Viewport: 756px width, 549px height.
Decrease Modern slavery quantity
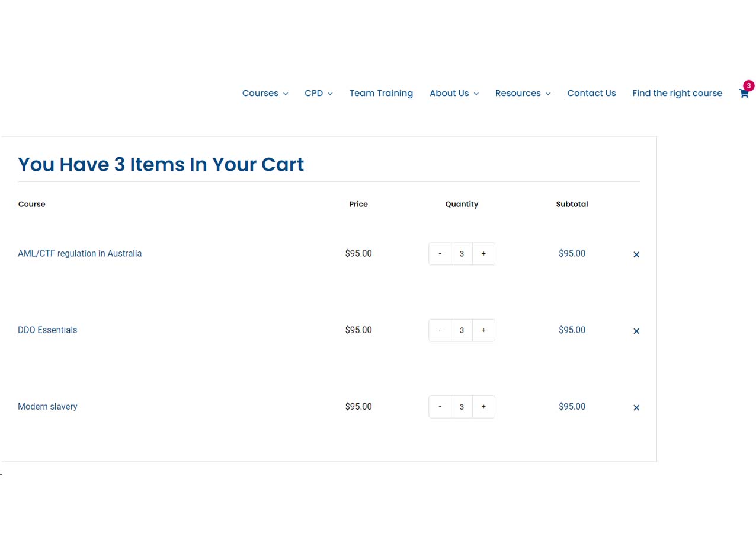click(x=440, y=407)
